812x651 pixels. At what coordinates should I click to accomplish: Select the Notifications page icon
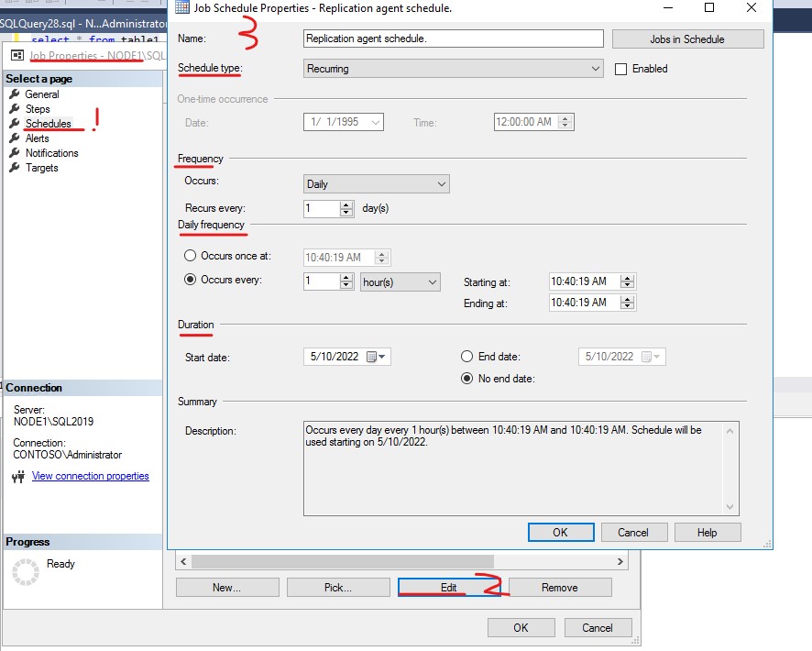click(15, 152)
